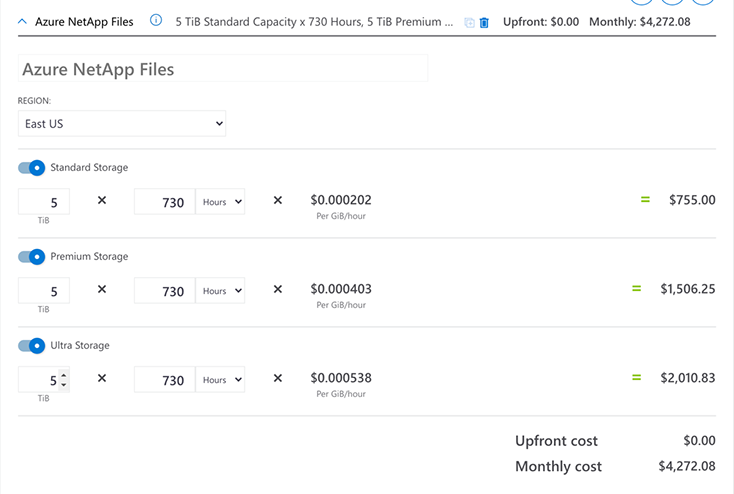Click the Standard Storage label

pos(89,168)
